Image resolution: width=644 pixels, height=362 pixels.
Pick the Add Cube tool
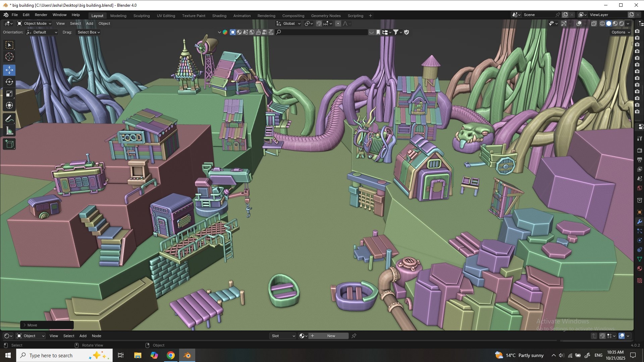pos(9,144)
